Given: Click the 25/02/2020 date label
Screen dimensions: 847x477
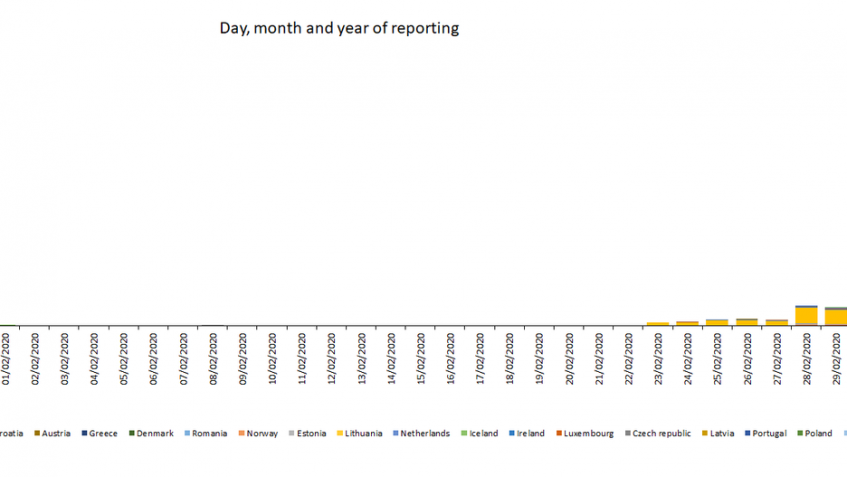Looking at the screenshot, I should [x=718, y=359].
